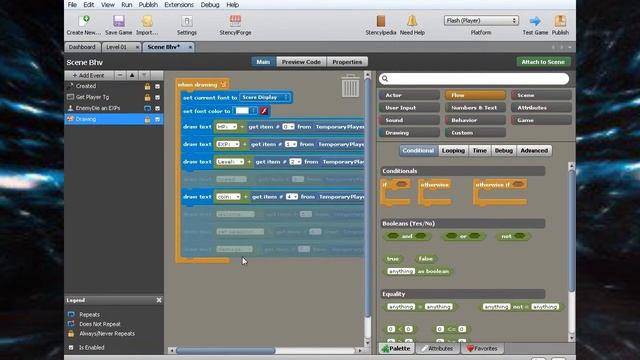The height and width of the screenshot is (360, 640).
Task: Click the trash can in workspace
Action: (350, 86)
